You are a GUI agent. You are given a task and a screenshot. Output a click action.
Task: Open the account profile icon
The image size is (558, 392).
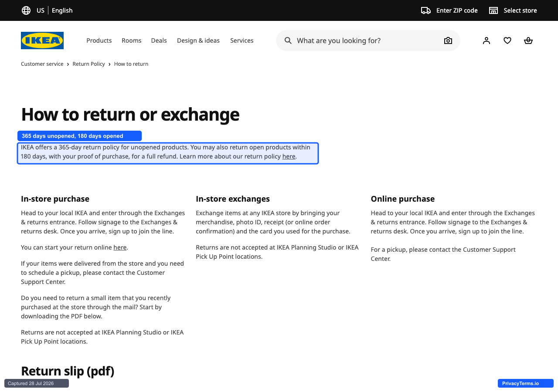(x=487, y=41)
